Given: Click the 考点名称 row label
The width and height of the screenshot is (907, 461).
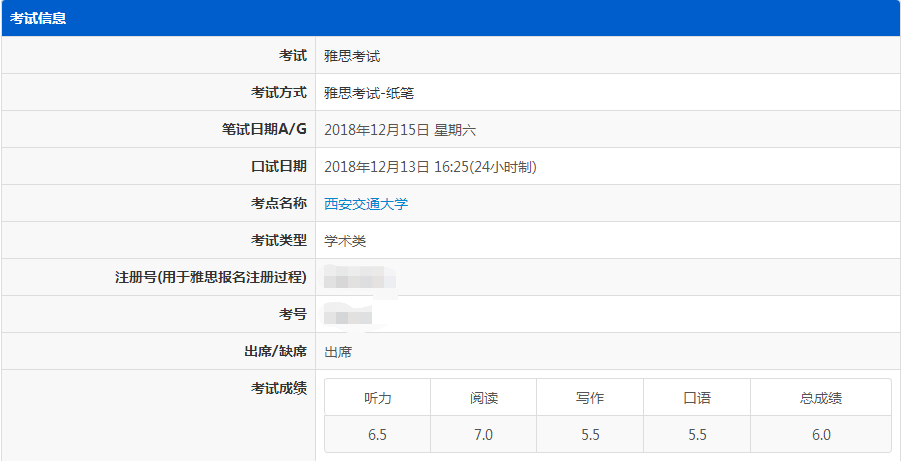Looking at the screenshot, I should point(279,204).
